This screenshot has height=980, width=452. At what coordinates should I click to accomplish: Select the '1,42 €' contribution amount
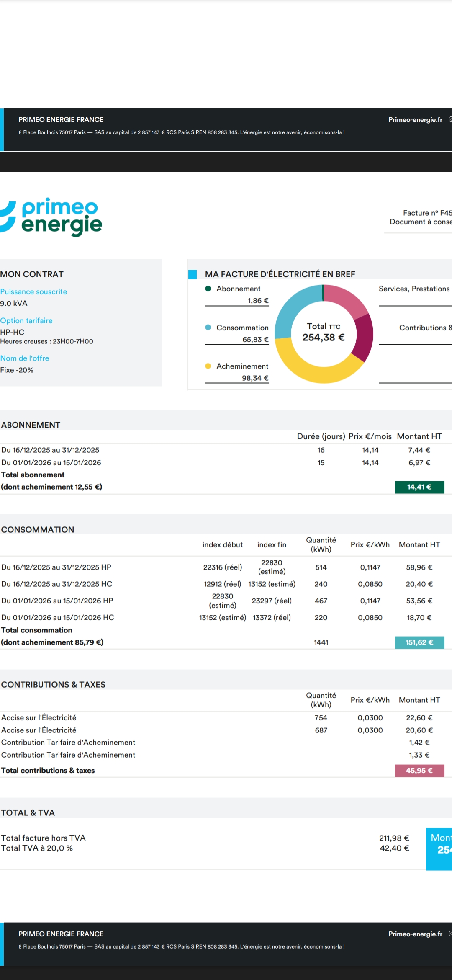[x=419, y=743]
